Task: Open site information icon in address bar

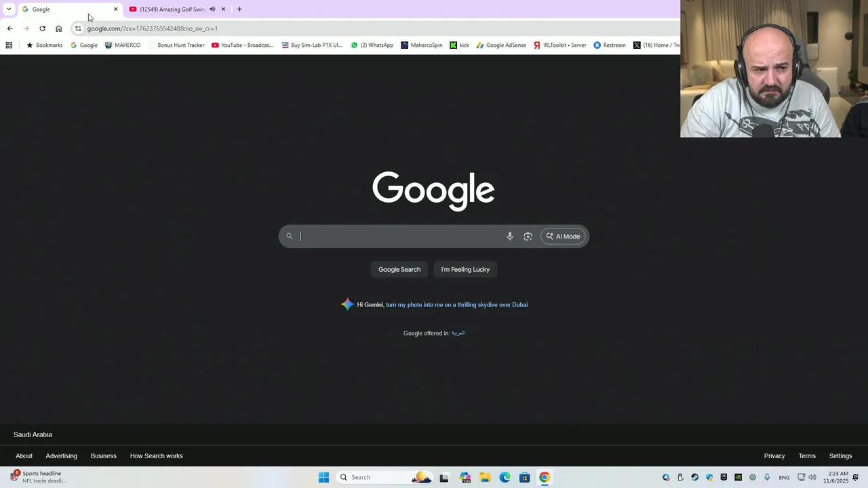Action: (78, 28)
